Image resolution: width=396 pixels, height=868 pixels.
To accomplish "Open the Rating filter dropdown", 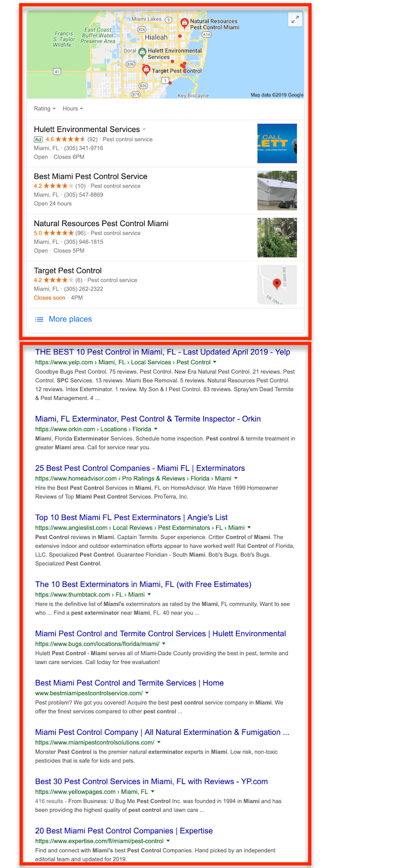I will [45, 108].
